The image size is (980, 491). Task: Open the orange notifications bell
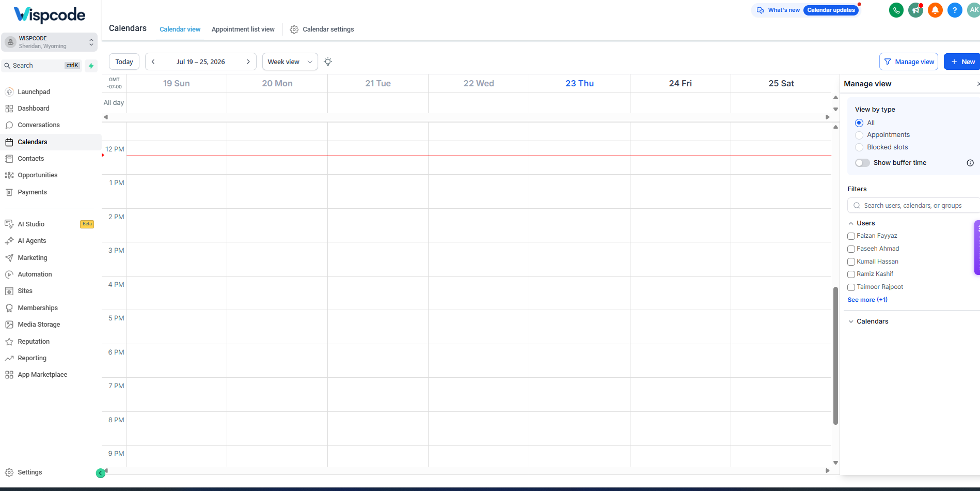[935, 10]
